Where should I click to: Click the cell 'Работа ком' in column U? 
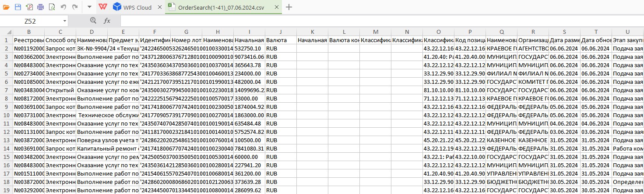point(627,148)
